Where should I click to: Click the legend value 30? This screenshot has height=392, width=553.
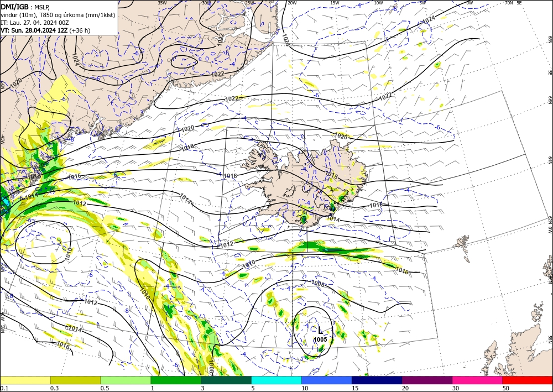(456, 388)
